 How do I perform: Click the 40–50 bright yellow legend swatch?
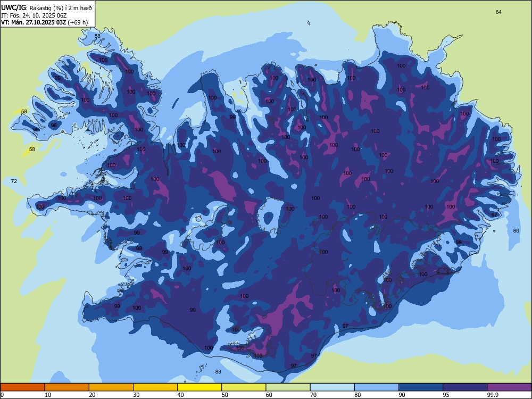[x=199, y=387]
